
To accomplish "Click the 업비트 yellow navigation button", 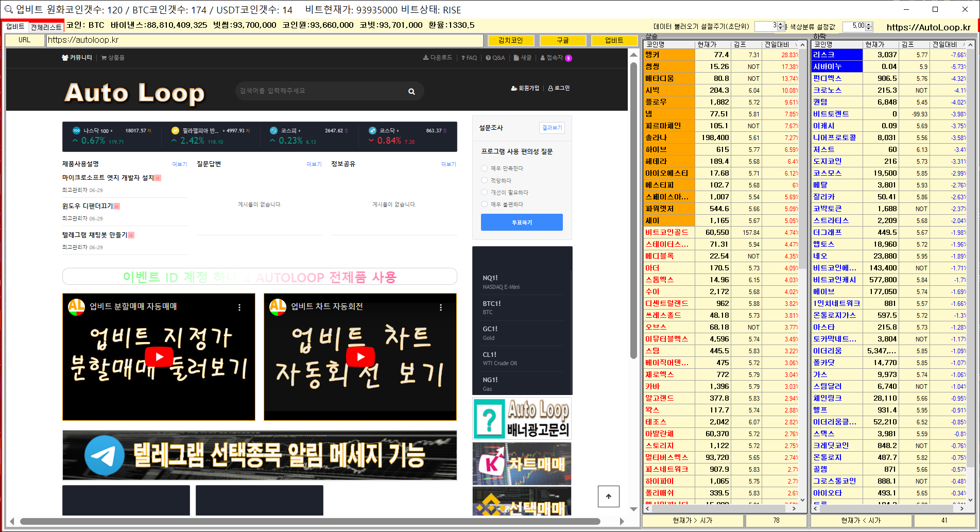I will coord(614,40).
